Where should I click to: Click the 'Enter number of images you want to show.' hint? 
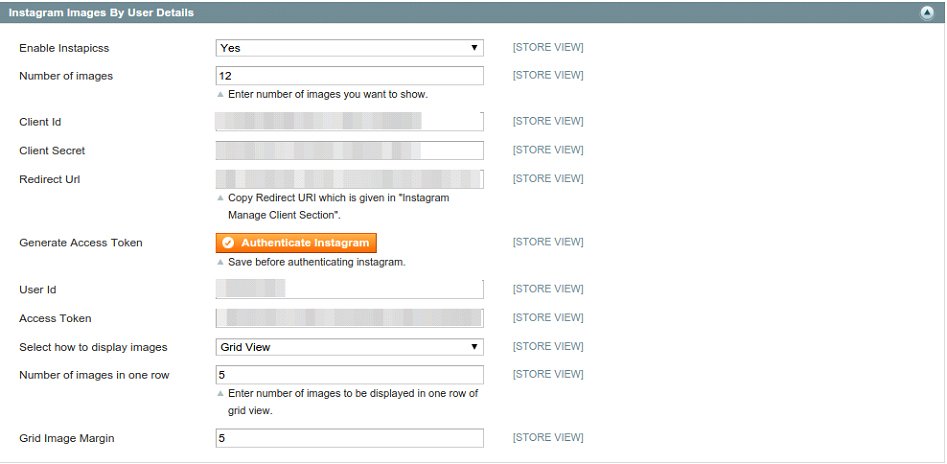pos(328,95)
